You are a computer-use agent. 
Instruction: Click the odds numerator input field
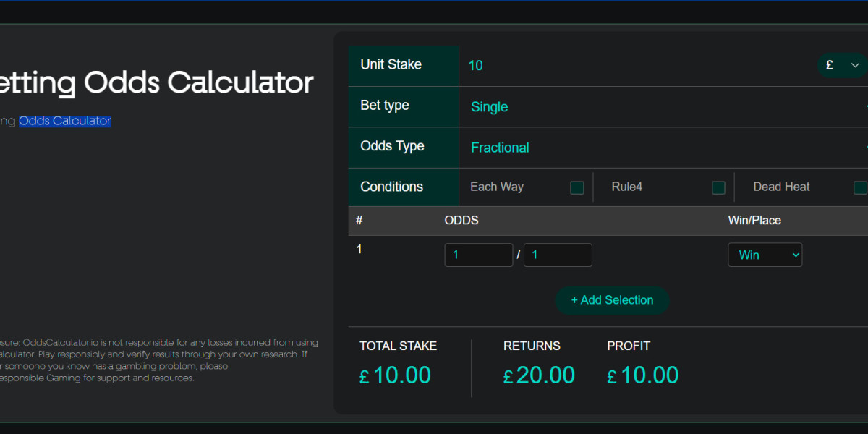tap(478, 255)
